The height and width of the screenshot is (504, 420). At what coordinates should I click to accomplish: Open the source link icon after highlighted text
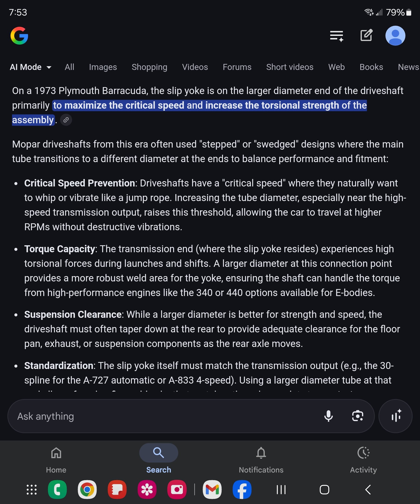[66, 120]
